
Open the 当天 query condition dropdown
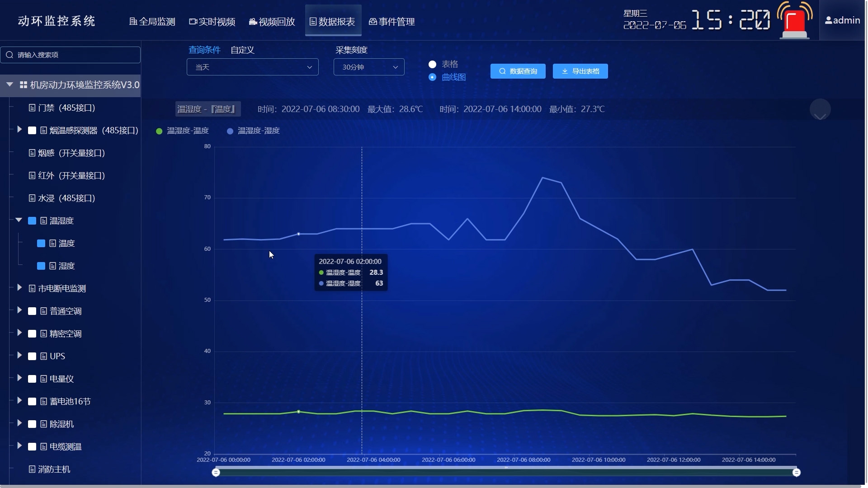(252, 67)
